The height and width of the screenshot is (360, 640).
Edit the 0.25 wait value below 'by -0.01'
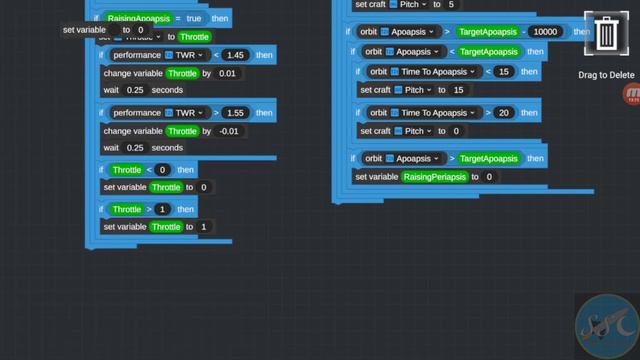click(x=135, y=148)
